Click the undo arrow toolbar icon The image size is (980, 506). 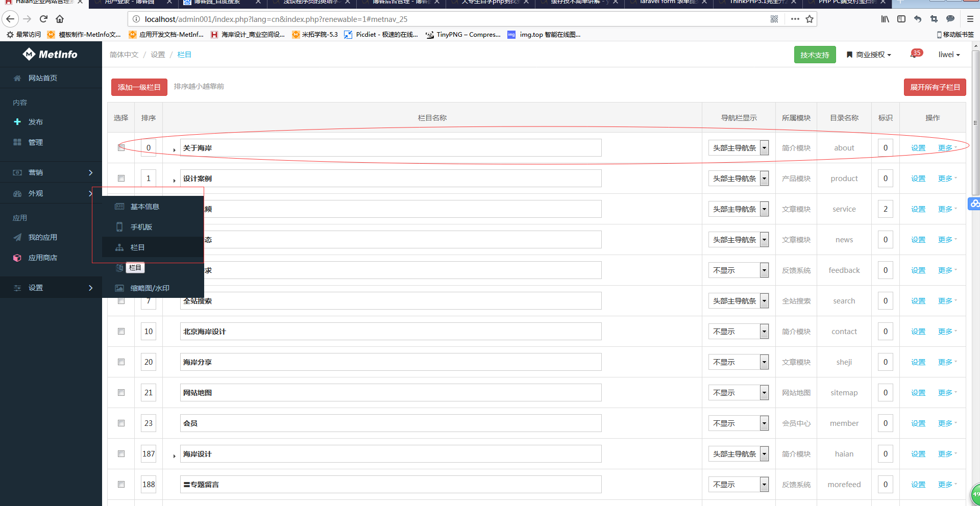point(918,19)
